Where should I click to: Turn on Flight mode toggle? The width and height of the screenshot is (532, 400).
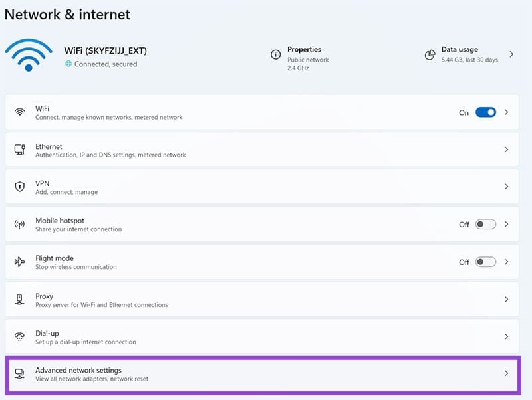(486, 262)
